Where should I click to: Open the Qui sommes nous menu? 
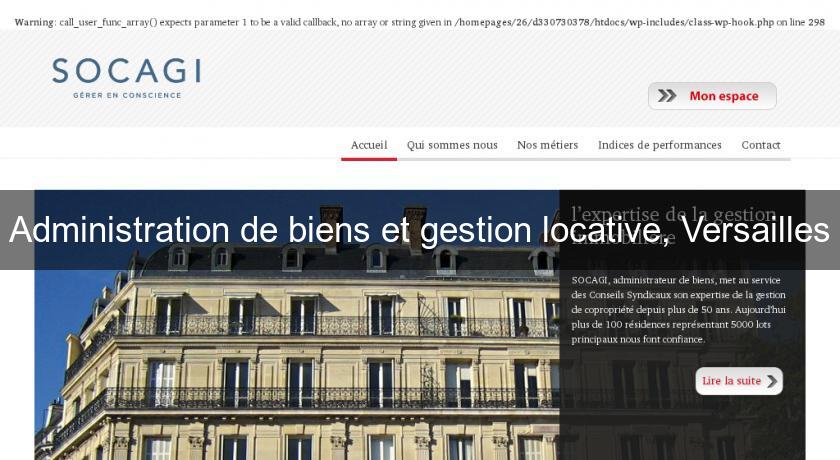pos(452,145)
